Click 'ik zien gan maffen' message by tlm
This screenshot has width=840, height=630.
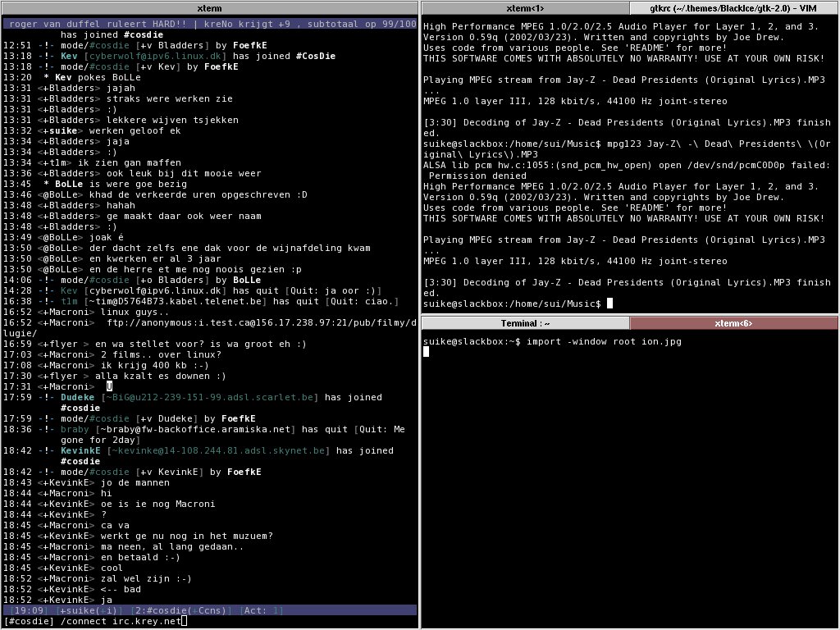tap(129, 162)
